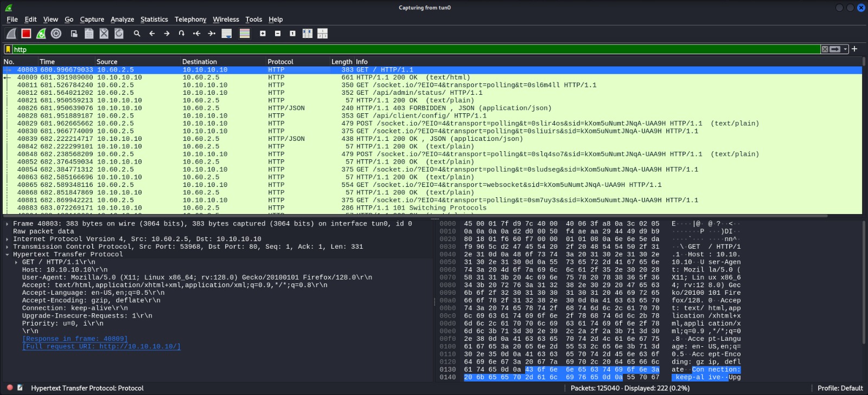Toggle auto-scroll during live capture
Screen dimensions: 868x395
(x=227, y=34)
